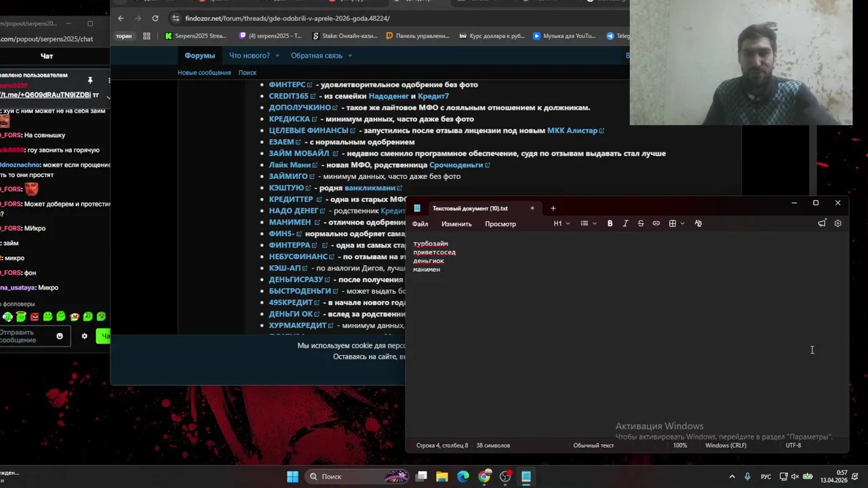This screenshot has width=868, height=488.
Task: Open the ХУРМАКРЕДИТ link
Action: (298, 326)
